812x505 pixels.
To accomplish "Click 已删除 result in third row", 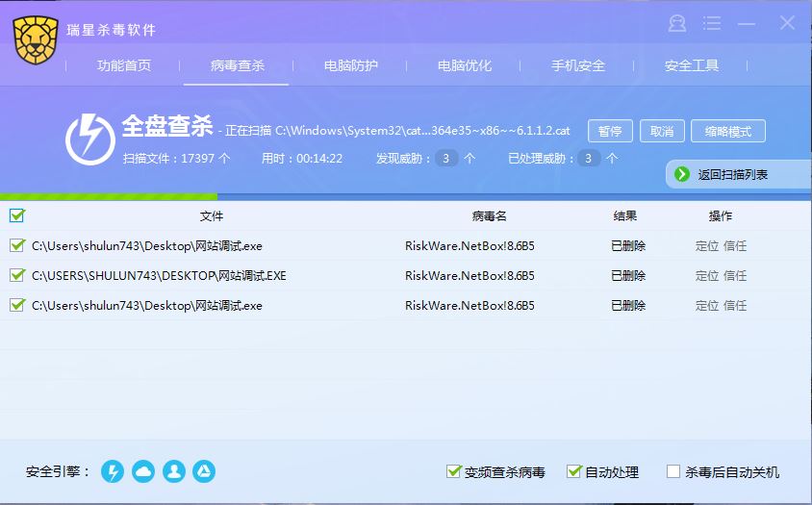I will pyautogui.click(x=628, y=306).
